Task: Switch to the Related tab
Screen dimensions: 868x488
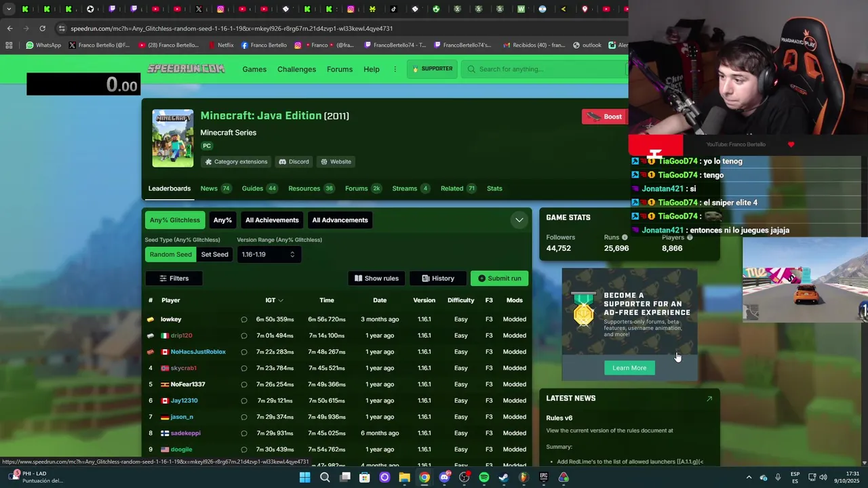Action: coord(458,188)
